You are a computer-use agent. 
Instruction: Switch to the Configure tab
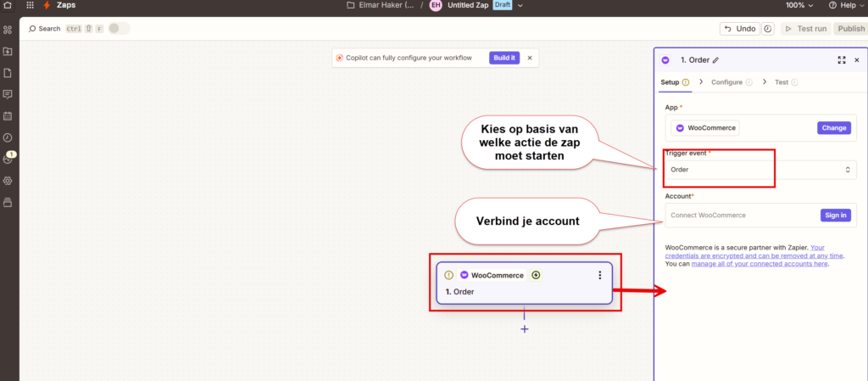[732, 82]
